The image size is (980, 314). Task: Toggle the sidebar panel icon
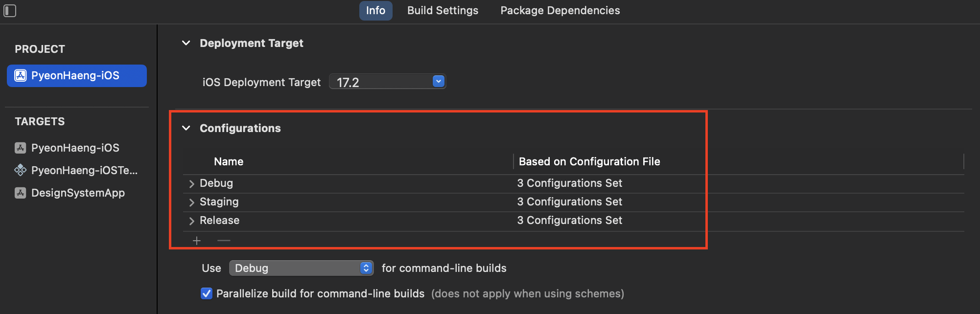10,10
